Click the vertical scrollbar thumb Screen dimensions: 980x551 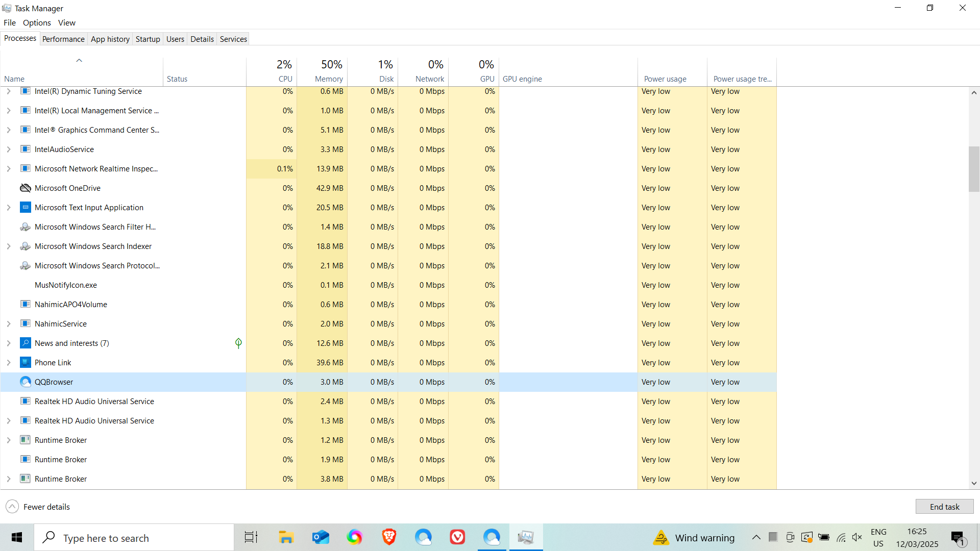[974, 169]
